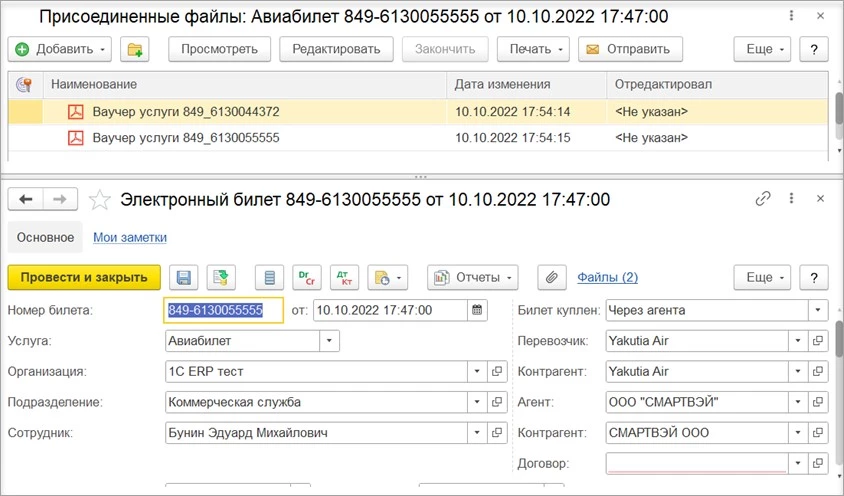Sort by Дата изменения column header
This screenshot has height=496, width=844.
click(527, 85)
